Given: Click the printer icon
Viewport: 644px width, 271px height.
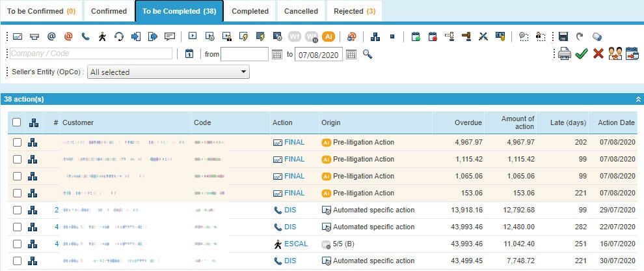Looking at the screenshot, I should pyautogui.click(x=565, y=54).
